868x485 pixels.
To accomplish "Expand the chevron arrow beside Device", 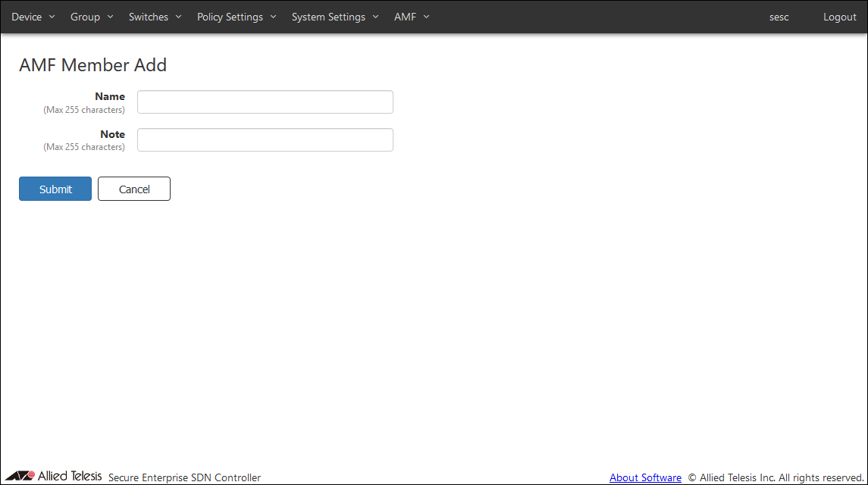I will [52, 17].
